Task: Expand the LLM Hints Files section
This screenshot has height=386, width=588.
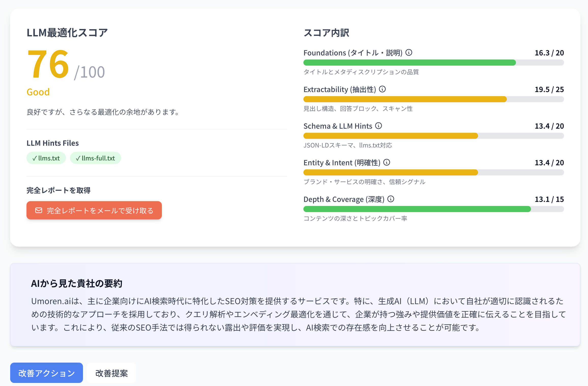Action: (53, 143)
